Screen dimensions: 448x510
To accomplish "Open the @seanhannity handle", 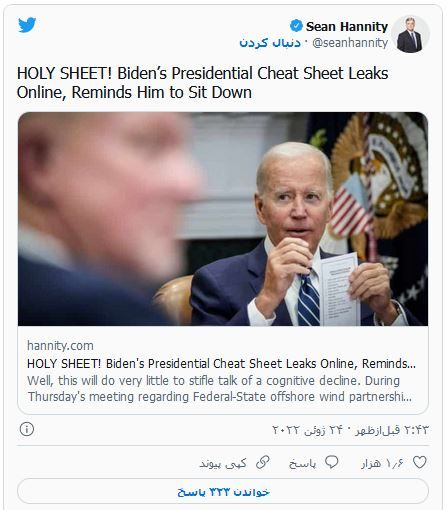I will (350, 43).
